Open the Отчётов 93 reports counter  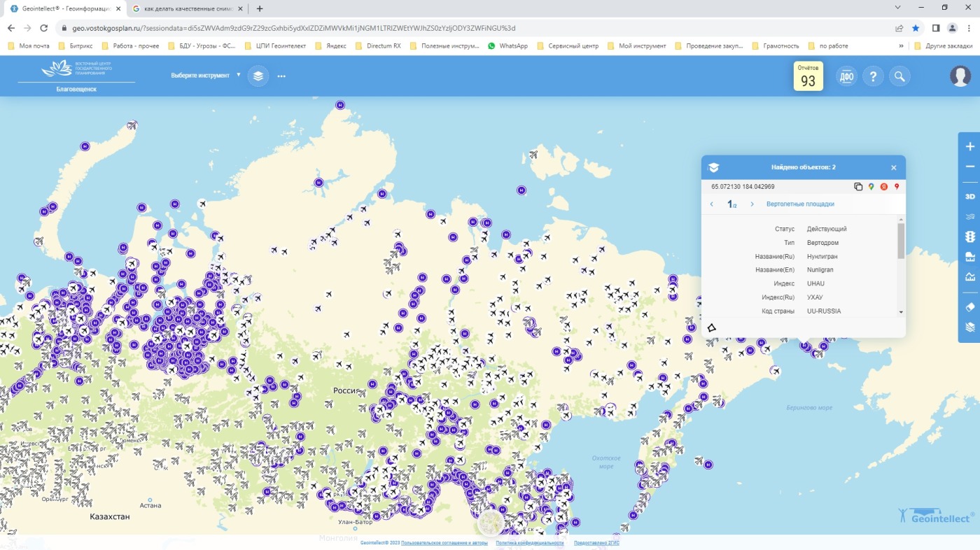point(808,76)
